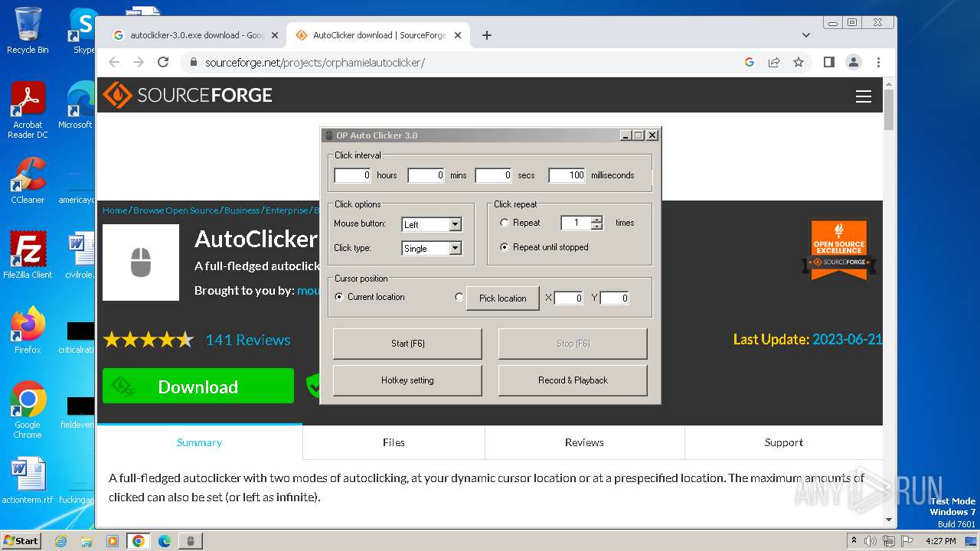
Task: Select the Pick location radio button
Action: coord(459,297)
